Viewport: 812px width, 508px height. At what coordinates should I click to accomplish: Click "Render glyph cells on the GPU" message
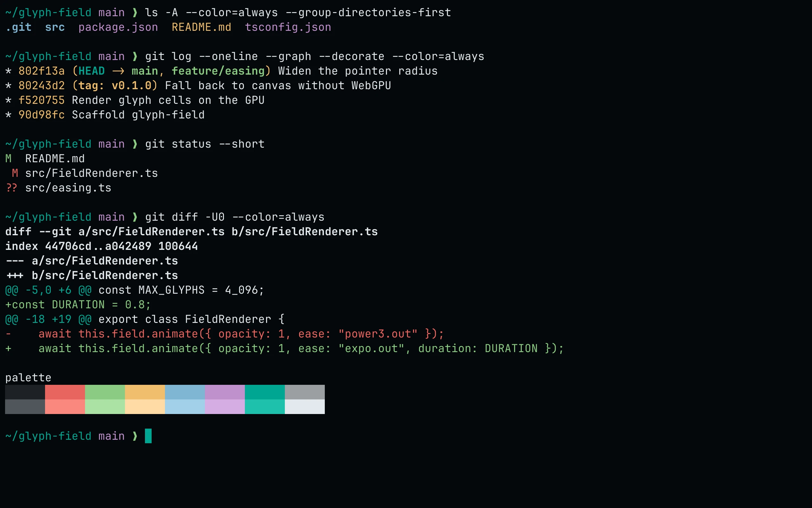pyautogui.click(x=168, y=100)
